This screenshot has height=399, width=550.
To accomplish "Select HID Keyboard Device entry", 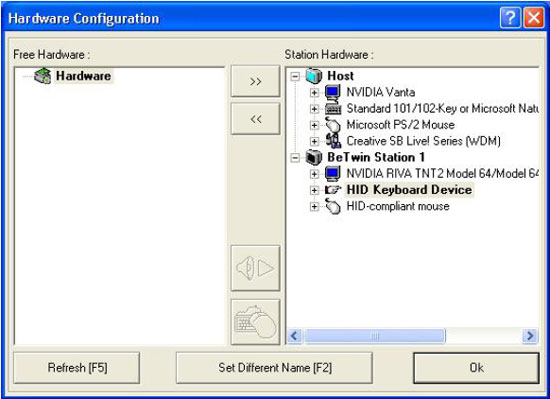I will 409,190.
